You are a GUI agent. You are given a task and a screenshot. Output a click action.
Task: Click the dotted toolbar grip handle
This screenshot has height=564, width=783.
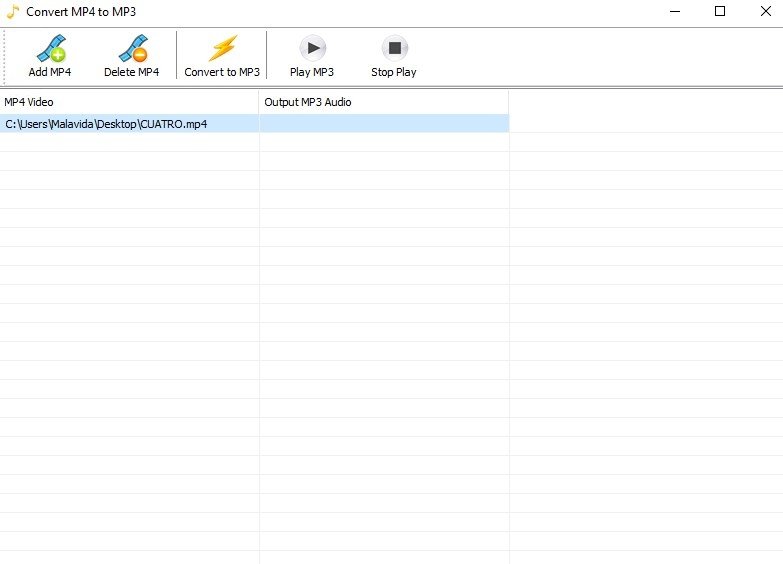tap(5, 56)
